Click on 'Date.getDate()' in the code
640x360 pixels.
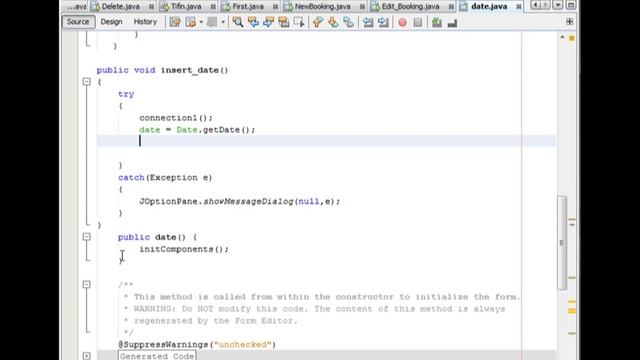click(x=216, y=130)
